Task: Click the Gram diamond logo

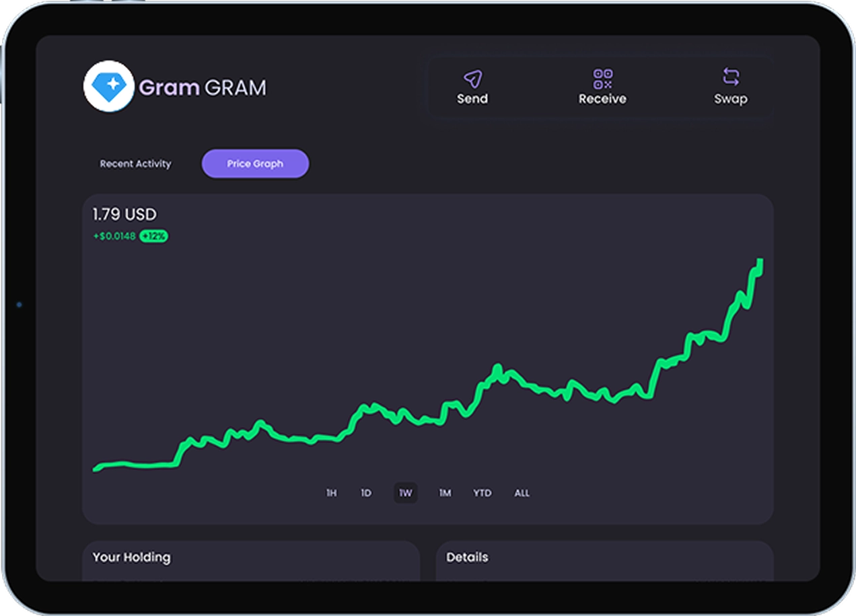Action: point(108,86)
